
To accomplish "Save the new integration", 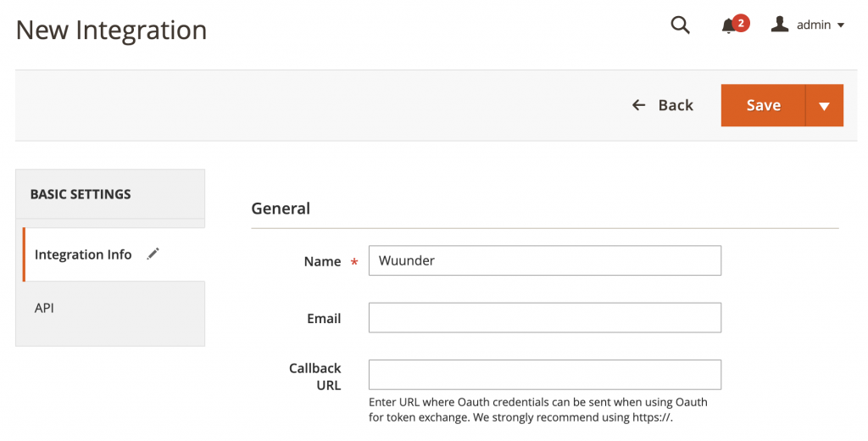I will (764, 105).
